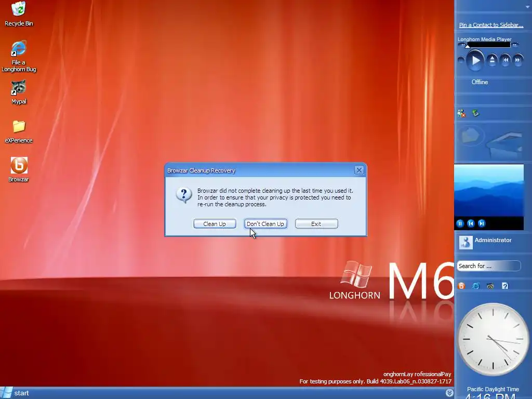Click the Longhorn Media Player title
Viewport: 532px width, 399px height.
tap(484, 39)
